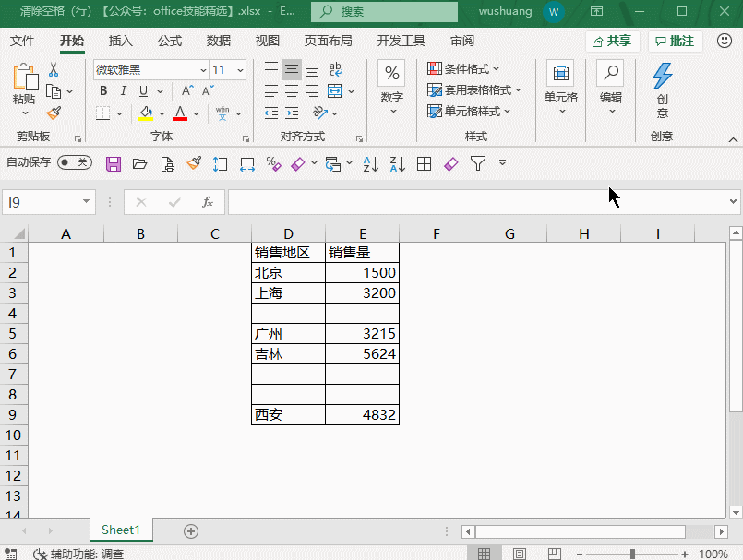Image resolution: width=743 pixels, height=560 pixels.
Task: Click sort ascending A-Z icon
Action: (370, 164)
